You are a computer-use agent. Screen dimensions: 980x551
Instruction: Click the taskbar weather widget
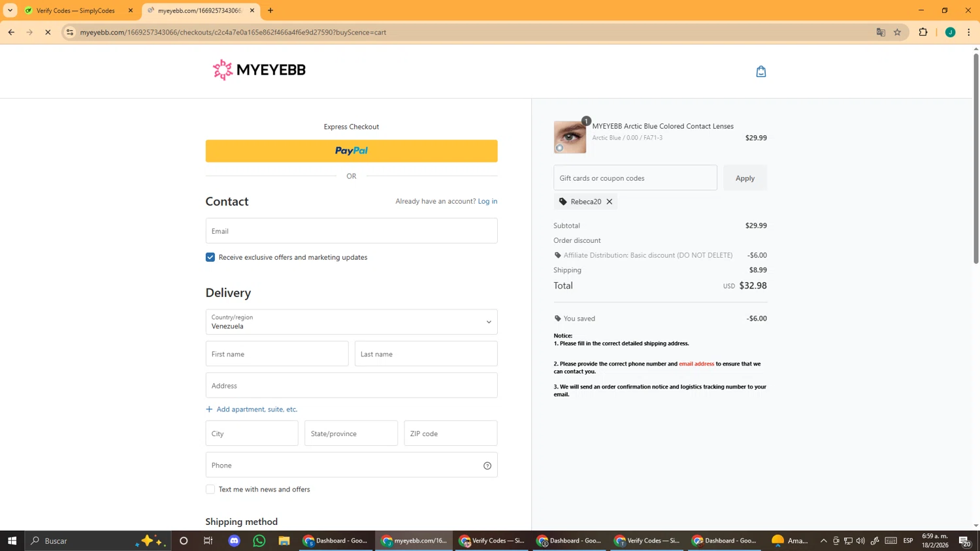tap(789, 541)
